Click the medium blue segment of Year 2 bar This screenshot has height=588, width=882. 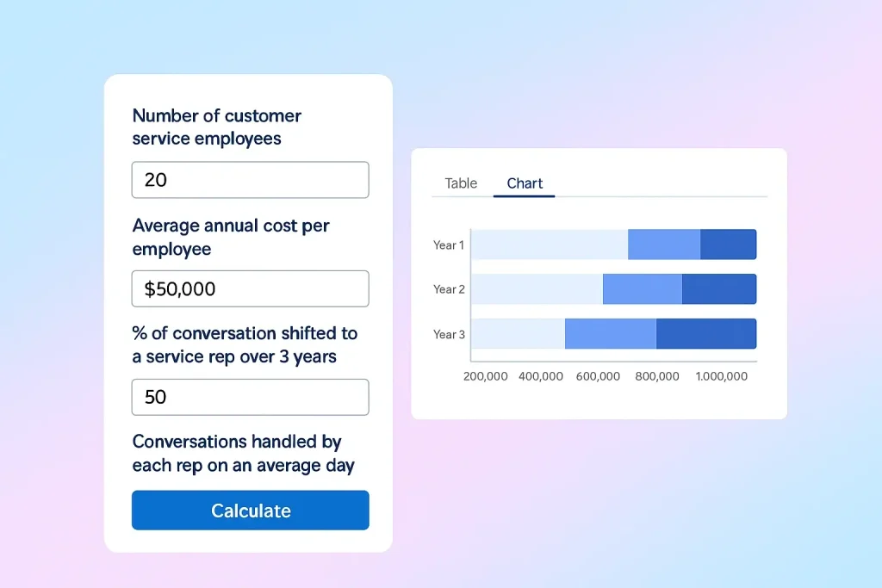[x=643, y=289]
